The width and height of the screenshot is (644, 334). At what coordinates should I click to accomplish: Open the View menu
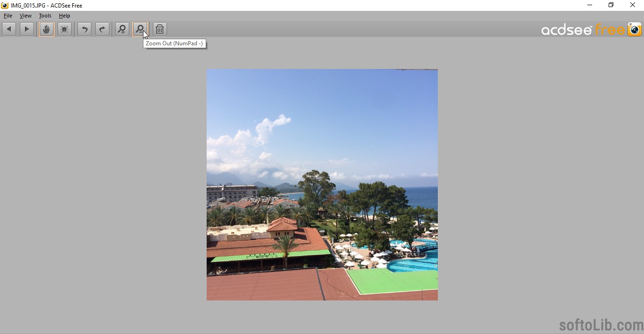25,16
